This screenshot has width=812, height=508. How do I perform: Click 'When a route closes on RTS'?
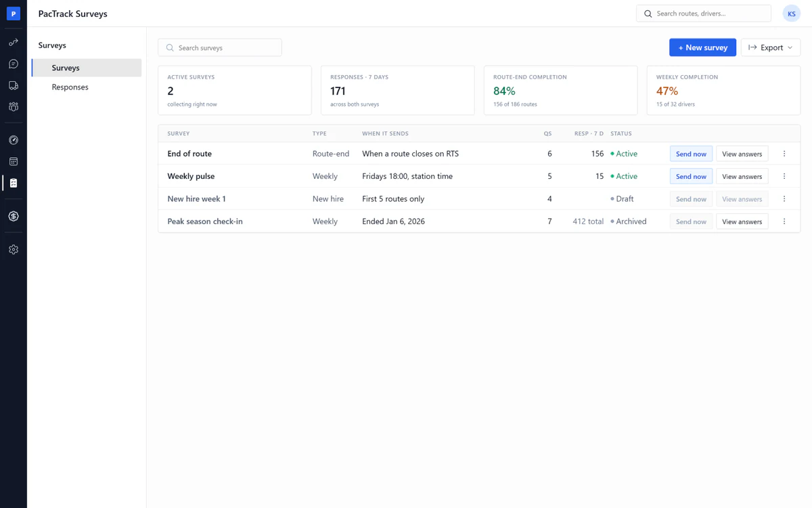coord(410,154)
